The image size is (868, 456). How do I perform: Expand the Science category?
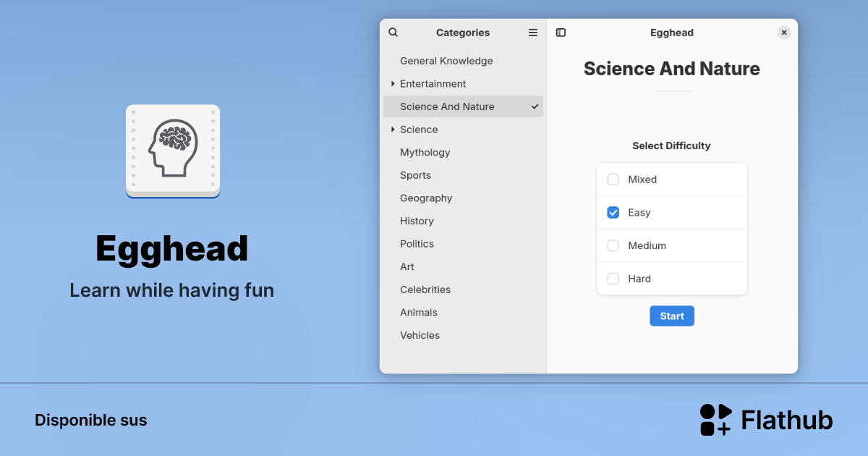pos(392,129)
